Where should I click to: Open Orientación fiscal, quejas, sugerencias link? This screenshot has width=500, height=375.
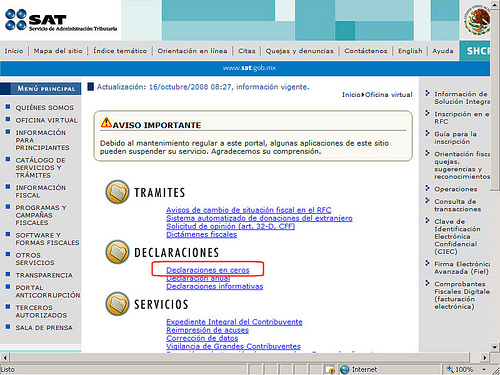pyautogui.click(x=462, y=165)
